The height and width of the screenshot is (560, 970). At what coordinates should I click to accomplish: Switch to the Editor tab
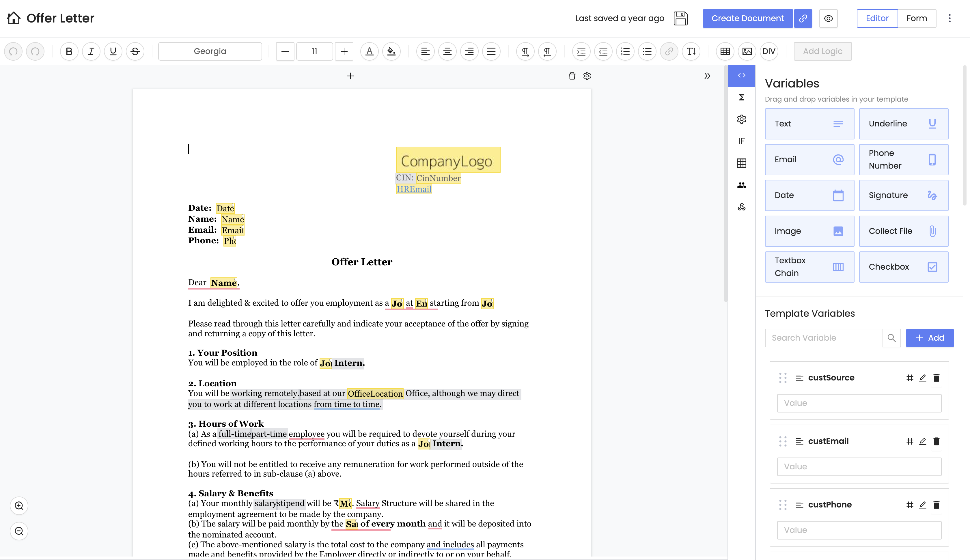877,18
